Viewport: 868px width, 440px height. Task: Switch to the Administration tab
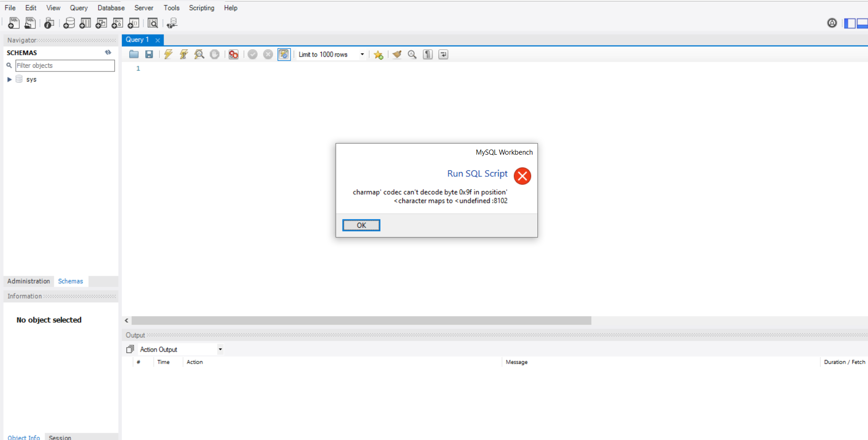tap(28, 281)
